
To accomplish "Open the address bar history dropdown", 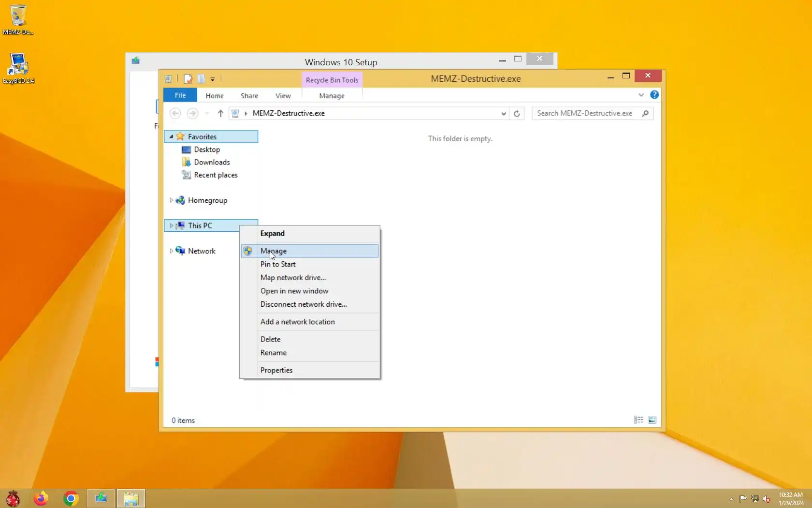I will [504, 113].
